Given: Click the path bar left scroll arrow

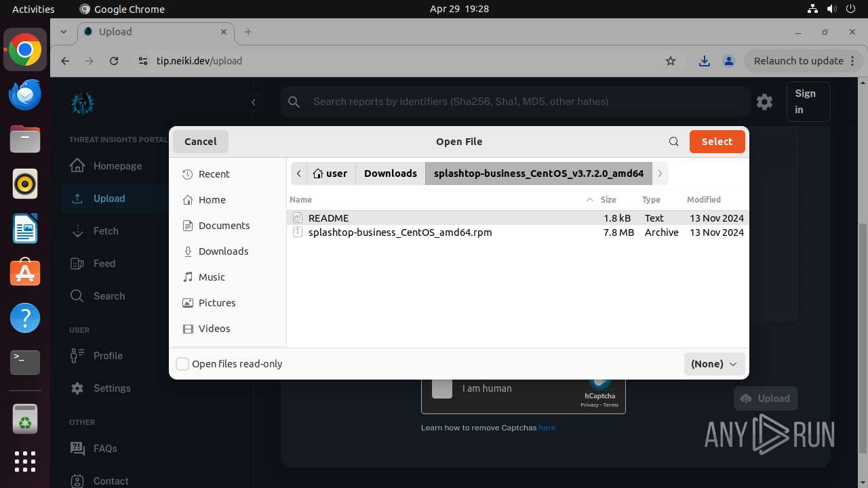Looking at the screenshot, I should (299, 174).
